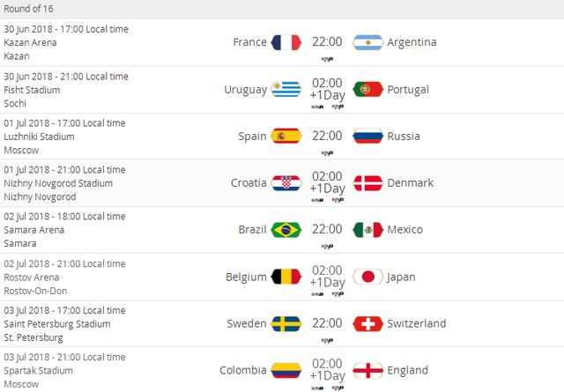Click the Japan flag icon
Image resolution: width=564 pixels, height=392 pixels.
(x=367, y=277)
